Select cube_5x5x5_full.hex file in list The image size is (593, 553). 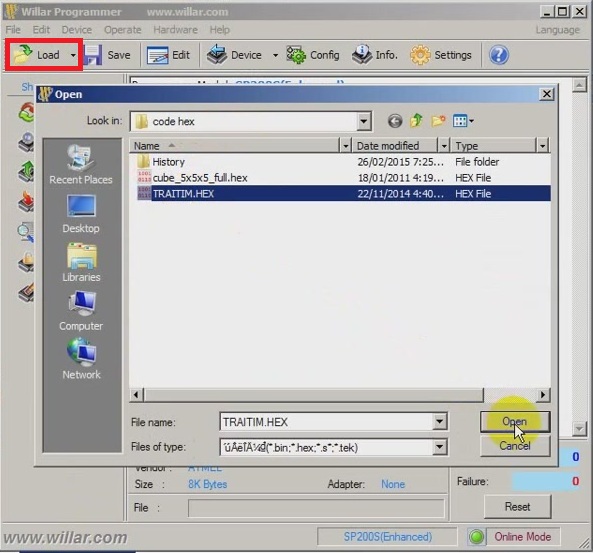[200, 178]
